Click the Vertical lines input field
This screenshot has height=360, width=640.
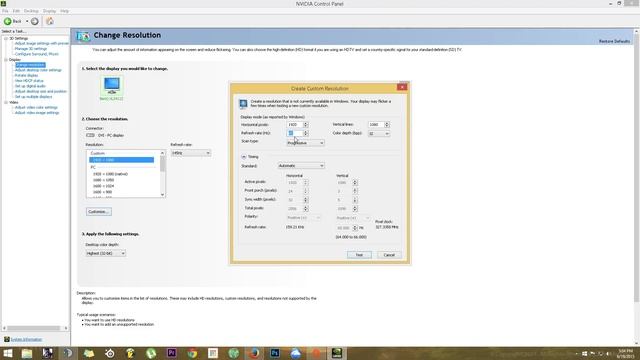point(376,124)
